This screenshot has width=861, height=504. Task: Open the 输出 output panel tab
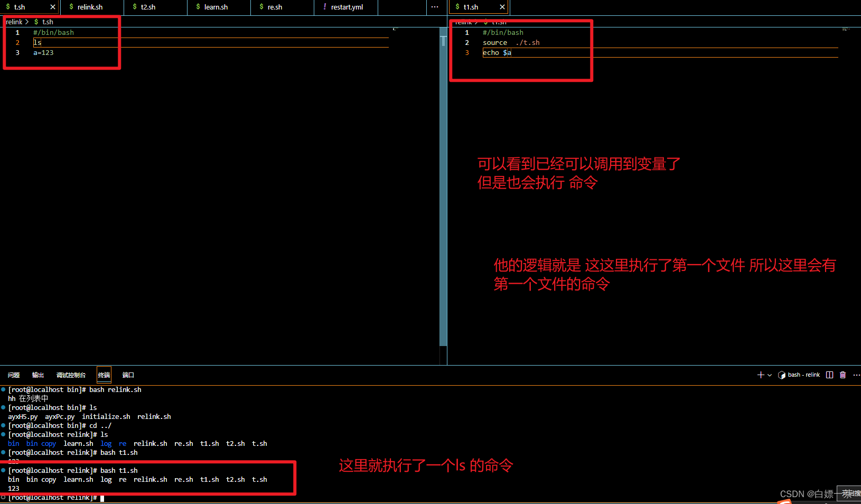(38, 375)
